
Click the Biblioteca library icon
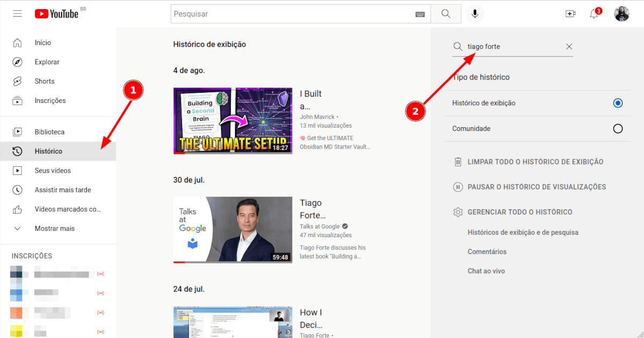click(17, 131)
